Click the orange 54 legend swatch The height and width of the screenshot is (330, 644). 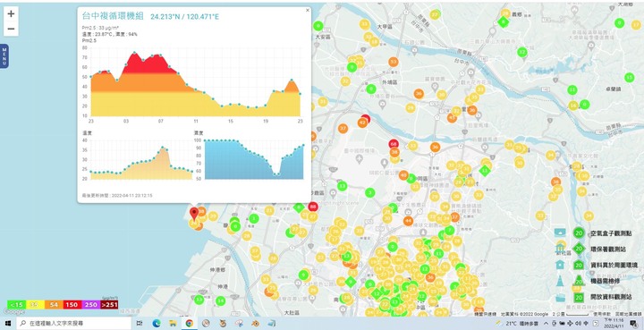54,305
